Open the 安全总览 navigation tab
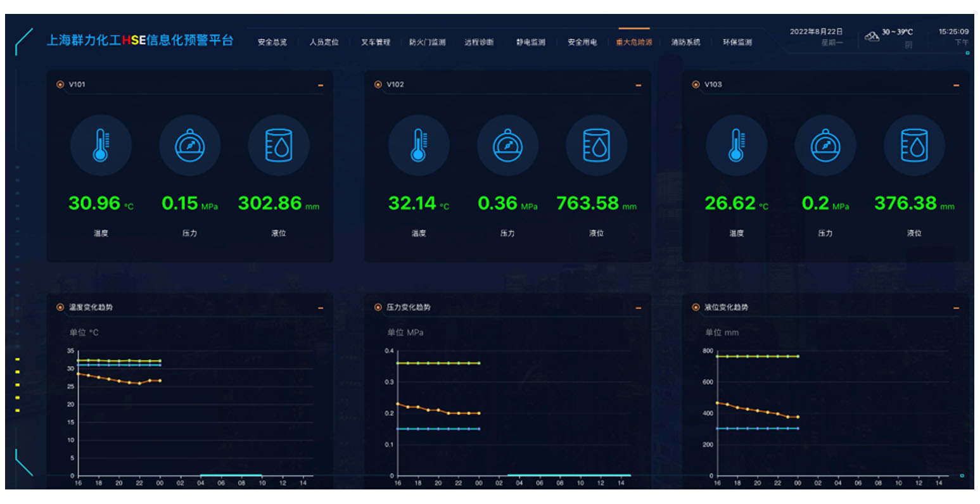Image resolution: width=980 pixels, height=504 pixels. pyautogui.click(x=272, y=42)
